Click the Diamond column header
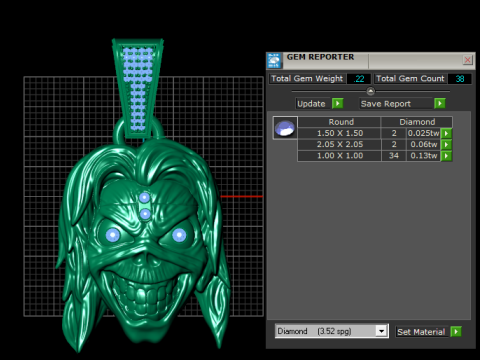 417,122
